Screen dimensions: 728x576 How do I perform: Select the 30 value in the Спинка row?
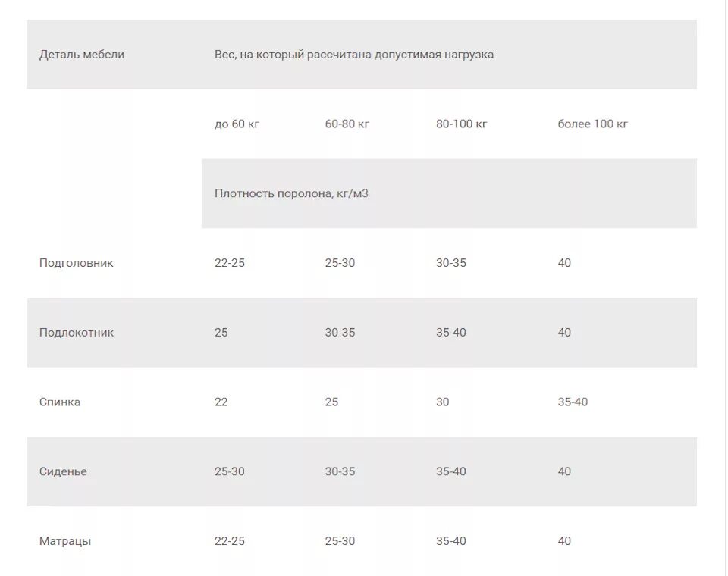(443, 402)
